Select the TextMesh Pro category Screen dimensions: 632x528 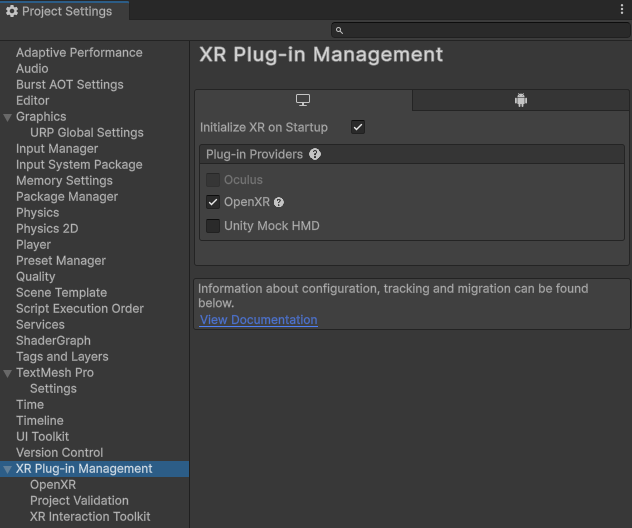coord(55,372)
